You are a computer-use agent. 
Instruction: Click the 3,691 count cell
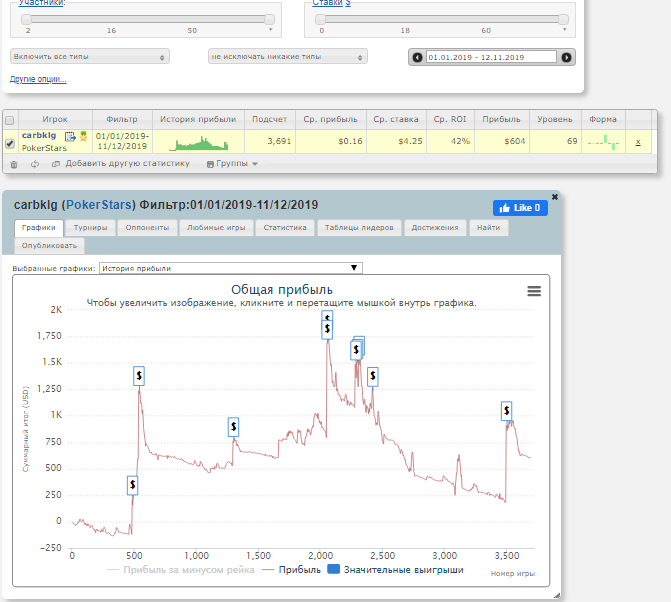(x=270, y=141)
